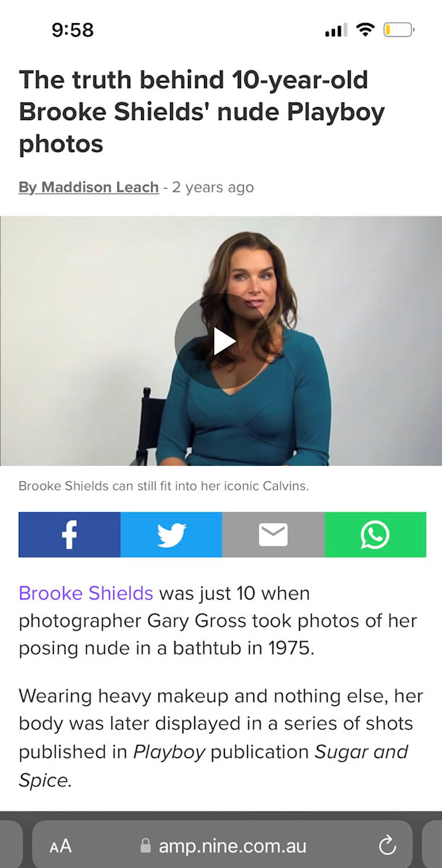Share the article on Facebook
Viewport: 442px width, 868px height.
69,535
